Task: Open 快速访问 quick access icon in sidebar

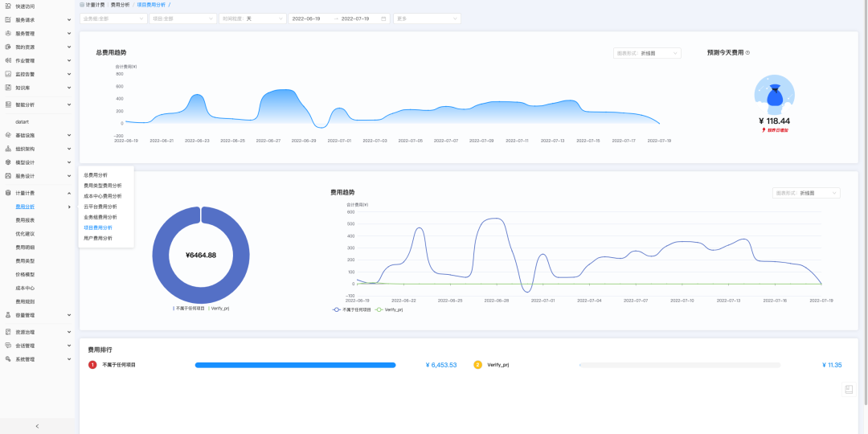Action: (8, 6)
